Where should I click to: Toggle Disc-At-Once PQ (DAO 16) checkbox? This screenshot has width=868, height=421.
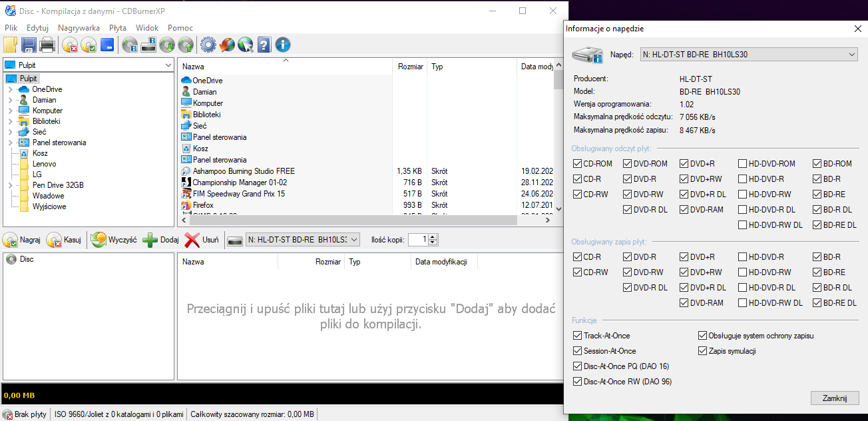coord(578,366)
